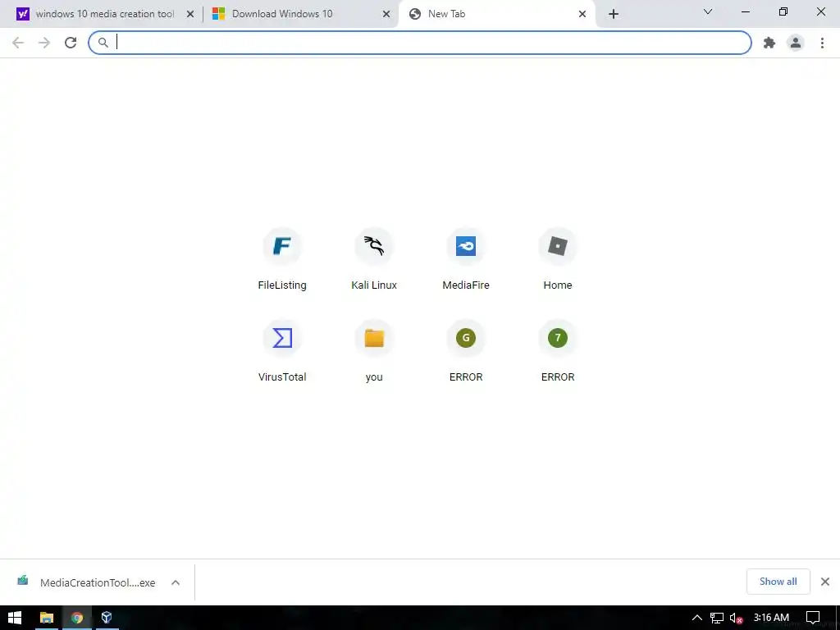
Task: Close the New Tab tab
Action: point(582,15)
